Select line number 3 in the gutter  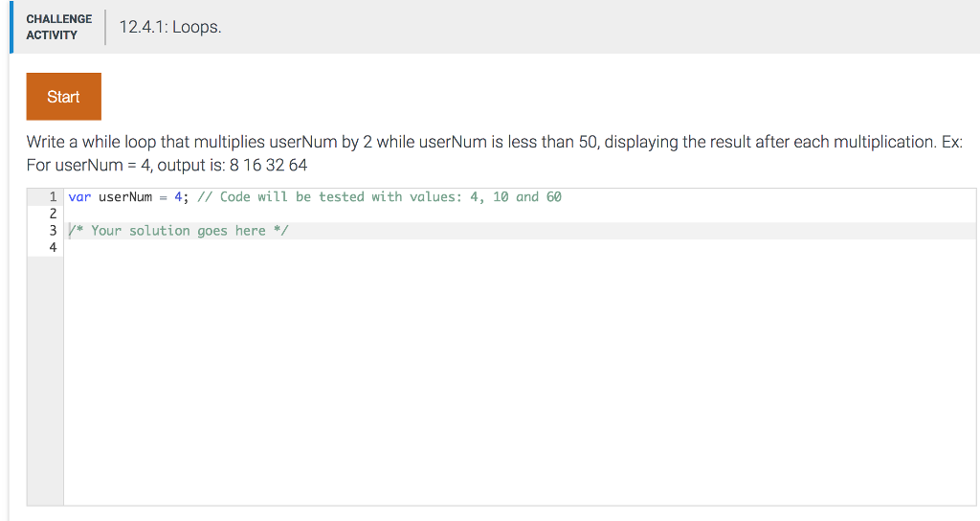pyautogui.click(x=53, y=231)
